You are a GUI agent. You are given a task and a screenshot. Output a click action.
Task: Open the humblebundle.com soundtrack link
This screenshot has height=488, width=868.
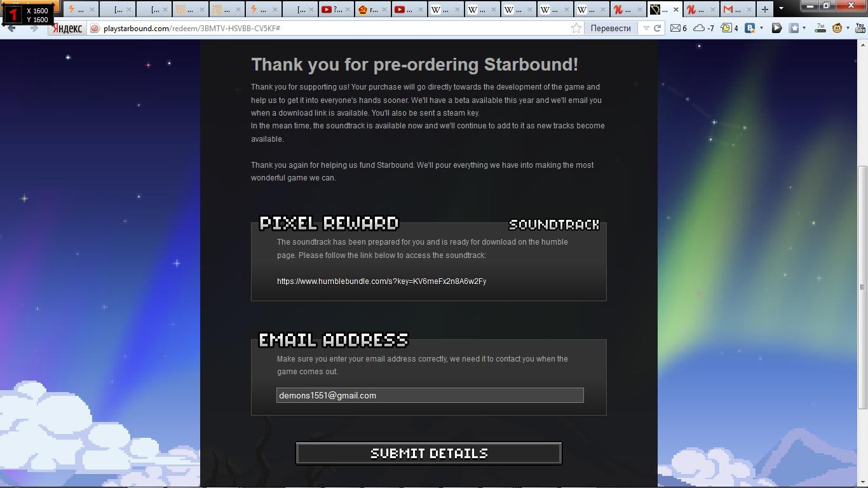click(381, 281)
